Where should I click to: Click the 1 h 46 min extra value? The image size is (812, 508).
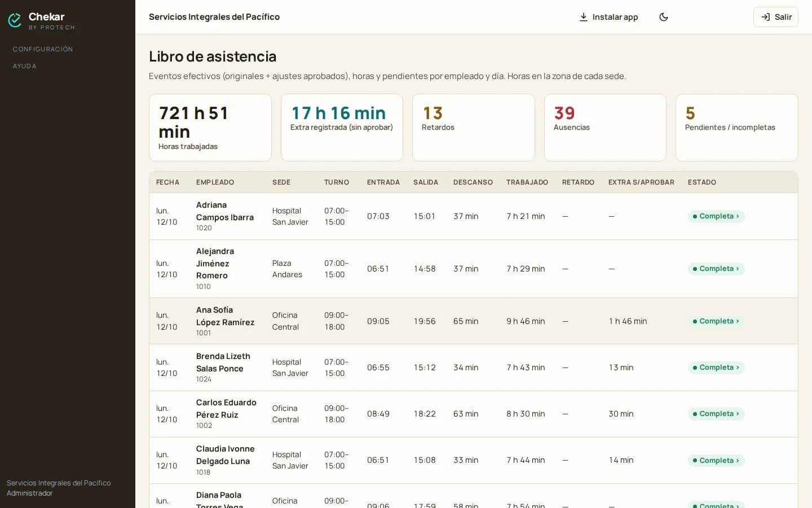coord(628,321)
